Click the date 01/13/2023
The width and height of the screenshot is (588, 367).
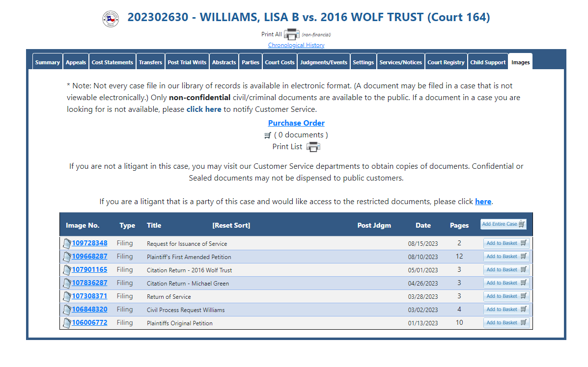423,323
